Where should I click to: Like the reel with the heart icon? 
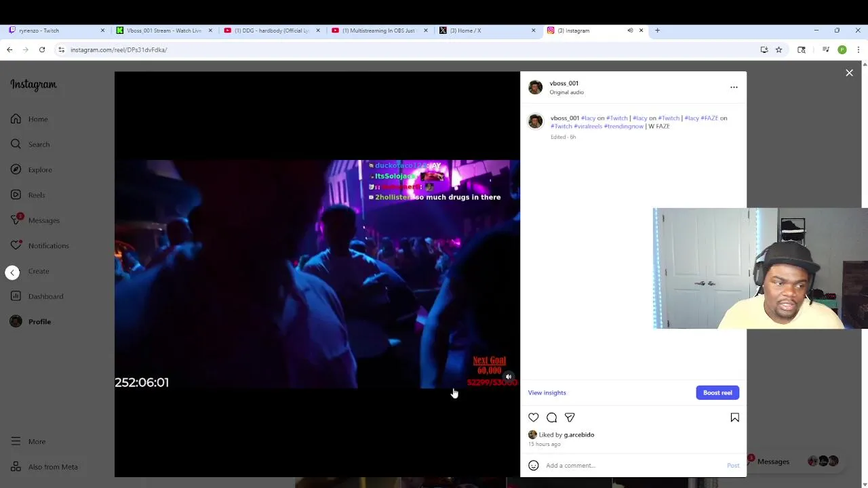534,418
